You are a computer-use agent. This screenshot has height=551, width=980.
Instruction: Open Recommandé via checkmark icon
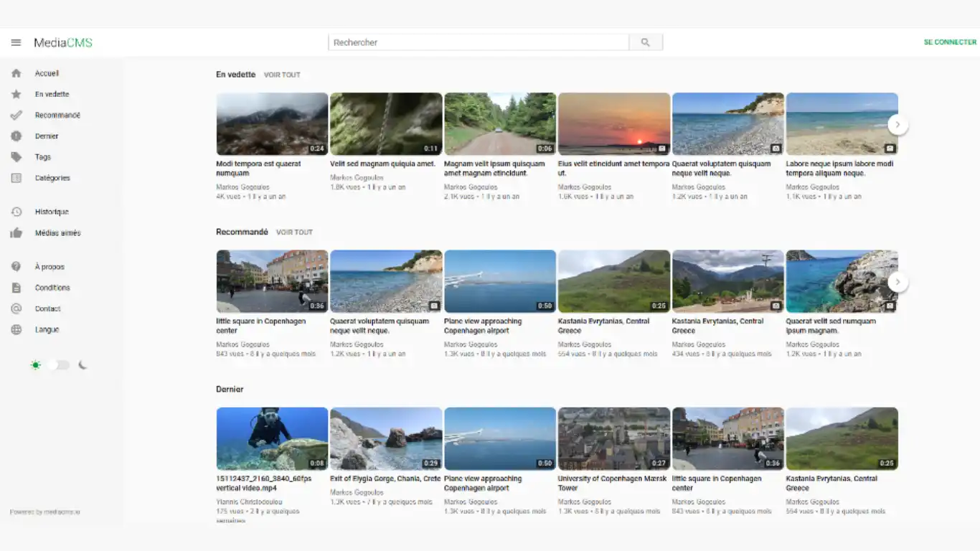pos(17,115)
